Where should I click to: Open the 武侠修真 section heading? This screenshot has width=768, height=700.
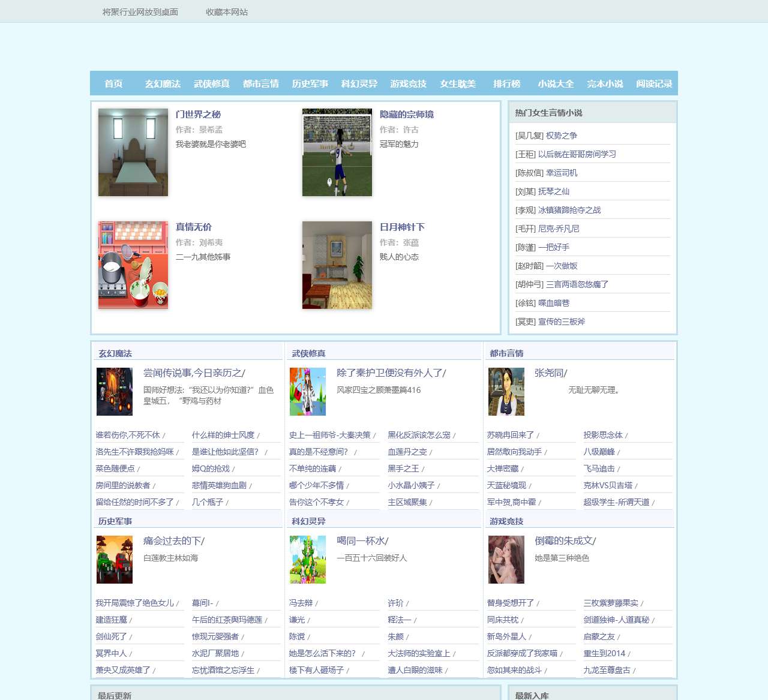[308, 353]
